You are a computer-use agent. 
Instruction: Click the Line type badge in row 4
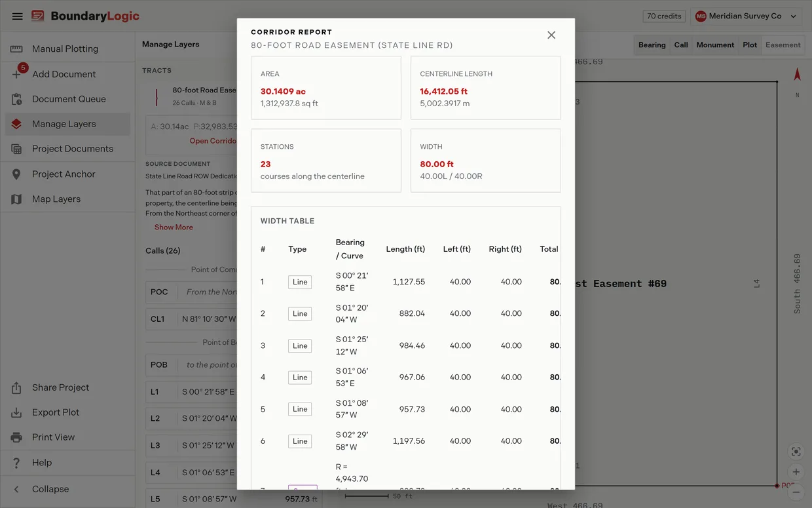tap(300, 378)
